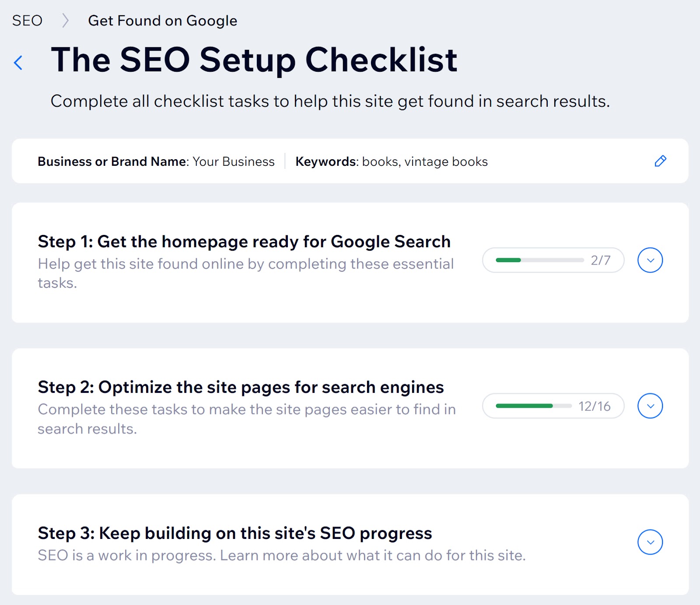Viewport: 700px width, 605px height.
Task: Click the 2/7 progress bar for Step 1
Action: tap(553, 260)
